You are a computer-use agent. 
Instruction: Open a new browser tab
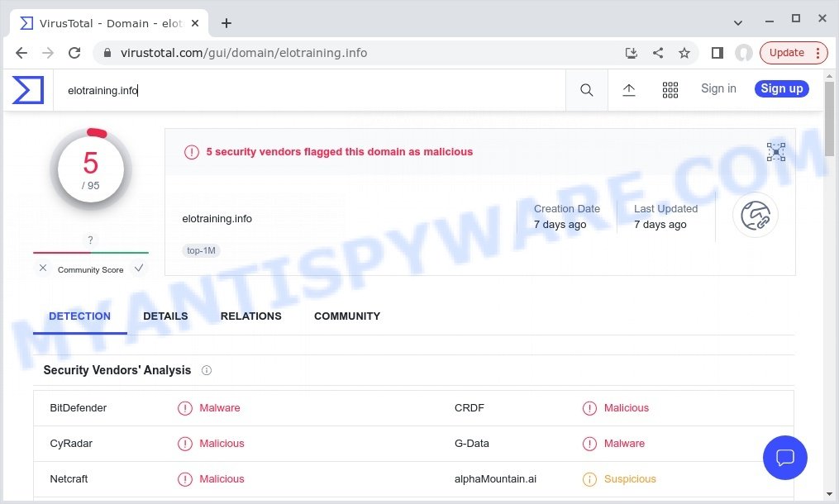[x=226, y=23]
